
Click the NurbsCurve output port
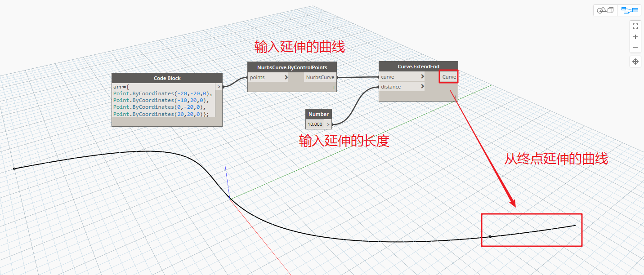tap(320, 77)
